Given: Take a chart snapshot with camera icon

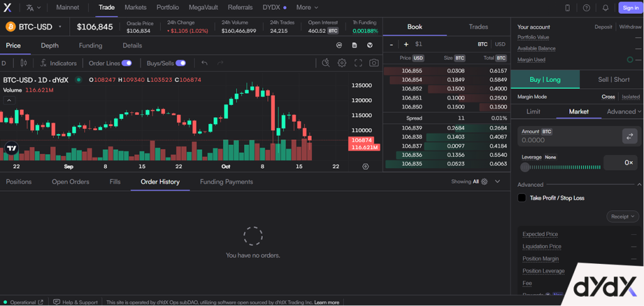Looking at the screenshot, I should (x=374, y=63).
